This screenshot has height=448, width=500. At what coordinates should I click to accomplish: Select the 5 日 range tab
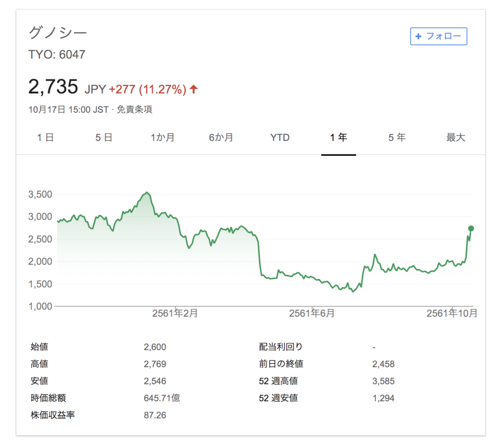(x=104, y=137)
